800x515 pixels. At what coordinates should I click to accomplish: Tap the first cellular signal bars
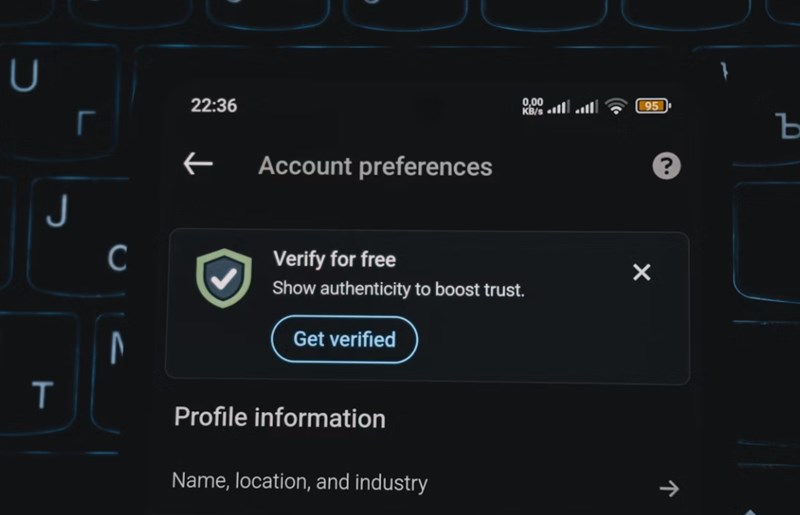click(x=558, y=107)
